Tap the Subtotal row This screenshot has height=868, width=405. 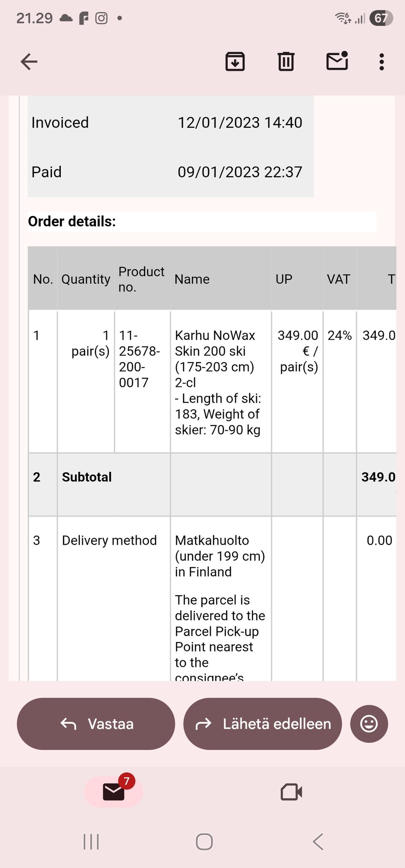(x=87, y=477)
